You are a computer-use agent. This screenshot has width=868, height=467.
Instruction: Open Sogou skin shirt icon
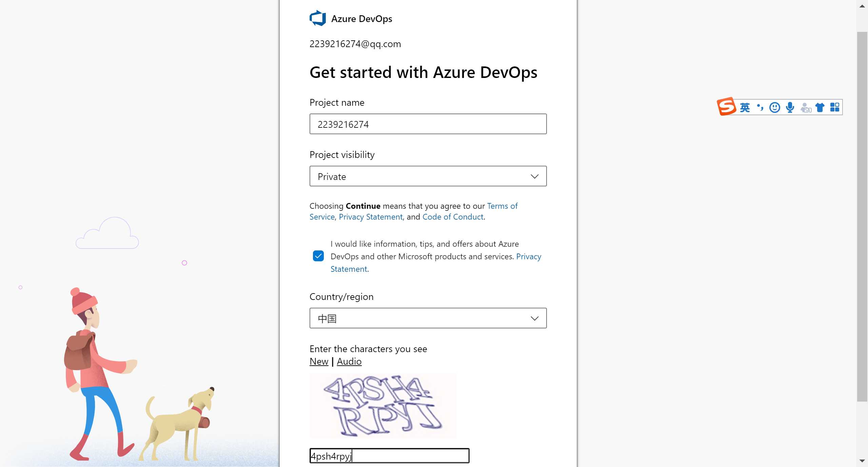click(820, 107)
